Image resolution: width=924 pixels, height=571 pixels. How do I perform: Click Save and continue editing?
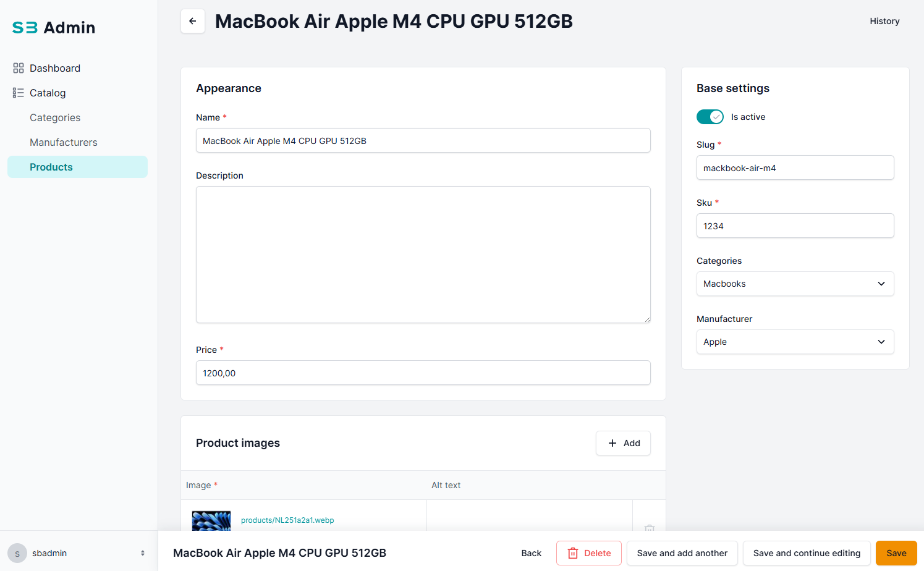pos(807,553)
